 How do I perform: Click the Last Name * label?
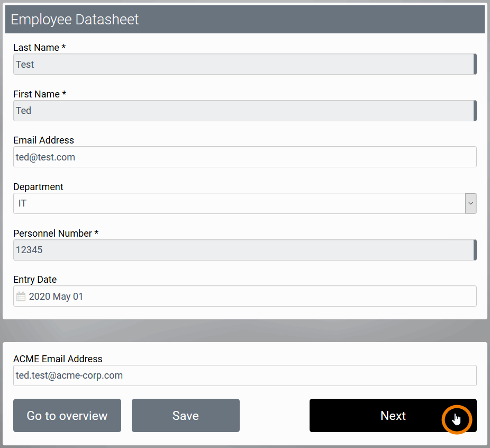(x=39, y=48)
